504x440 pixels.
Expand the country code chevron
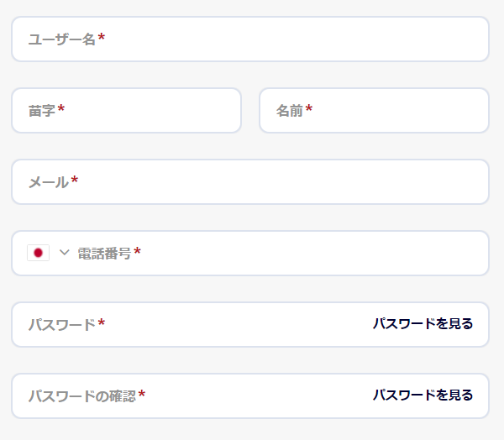(x=65, y=253)
